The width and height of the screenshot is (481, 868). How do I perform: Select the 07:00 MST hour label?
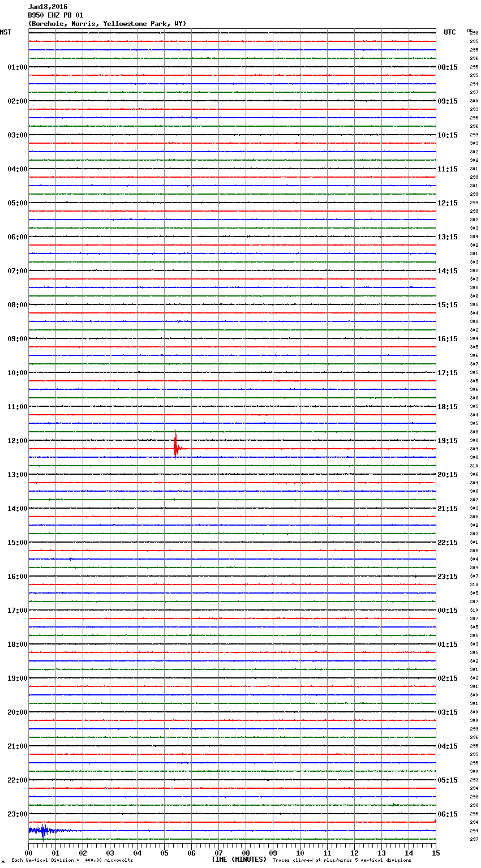(18, 271)
